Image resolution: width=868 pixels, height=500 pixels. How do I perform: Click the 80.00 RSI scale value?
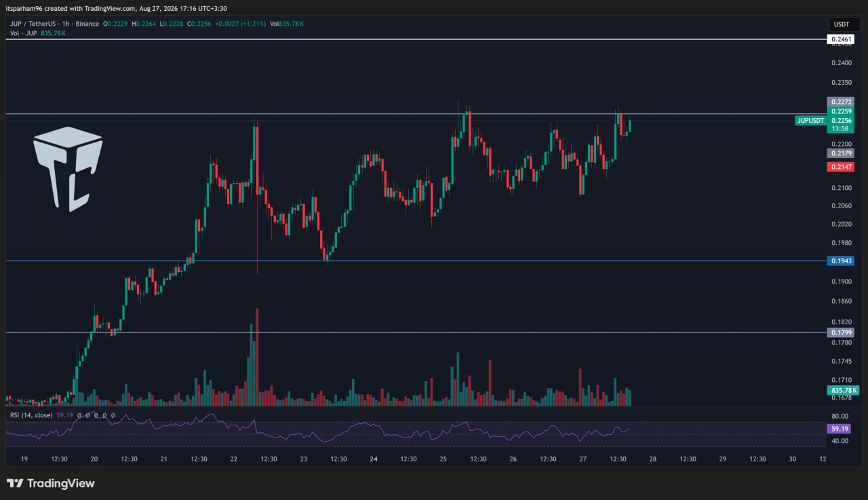(x=840, y=416)
